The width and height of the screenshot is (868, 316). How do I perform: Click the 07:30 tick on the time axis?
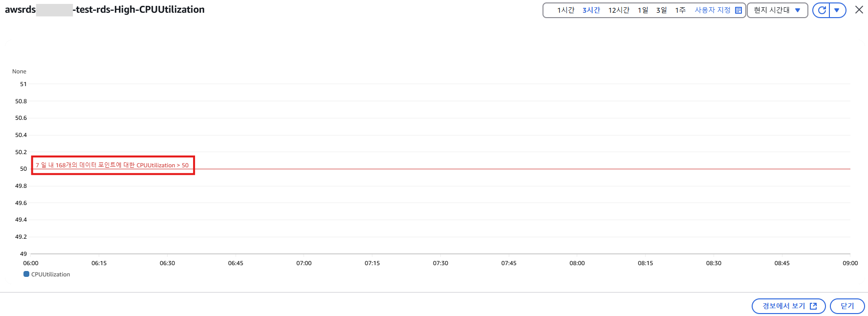(x=440, y=263)
